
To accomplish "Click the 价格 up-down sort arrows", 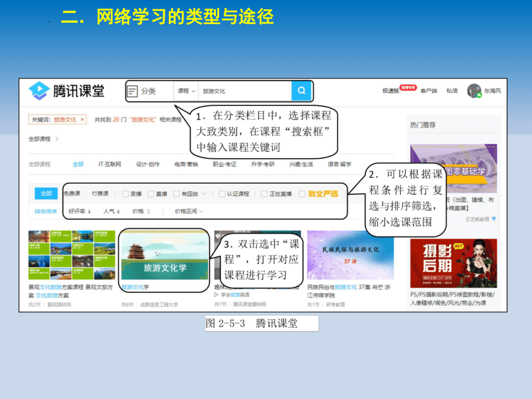I will tap(148, 212).
